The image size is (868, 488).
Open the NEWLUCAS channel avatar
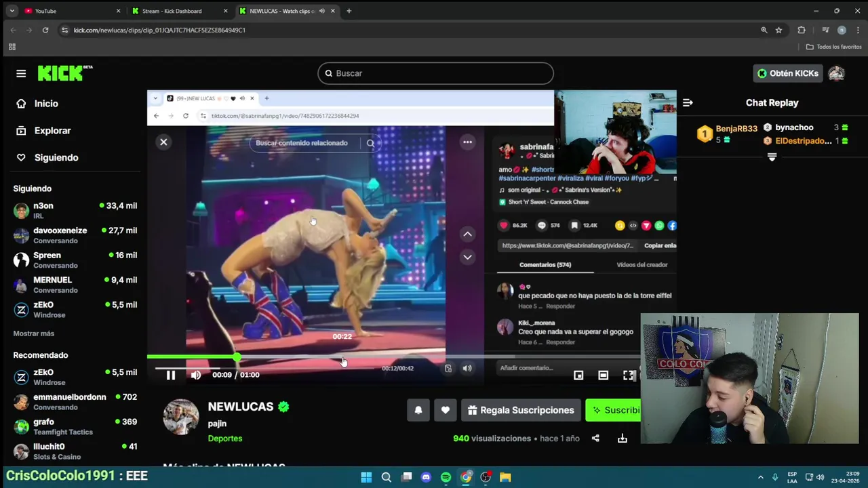pos(181,417)
